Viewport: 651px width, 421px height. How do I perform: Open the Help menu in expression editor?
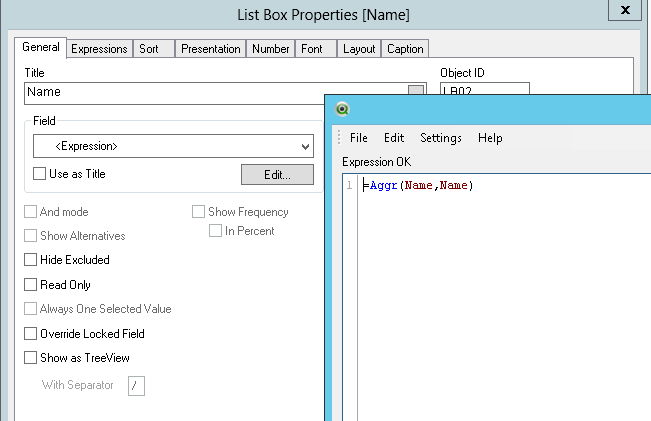tap(490, 138)
